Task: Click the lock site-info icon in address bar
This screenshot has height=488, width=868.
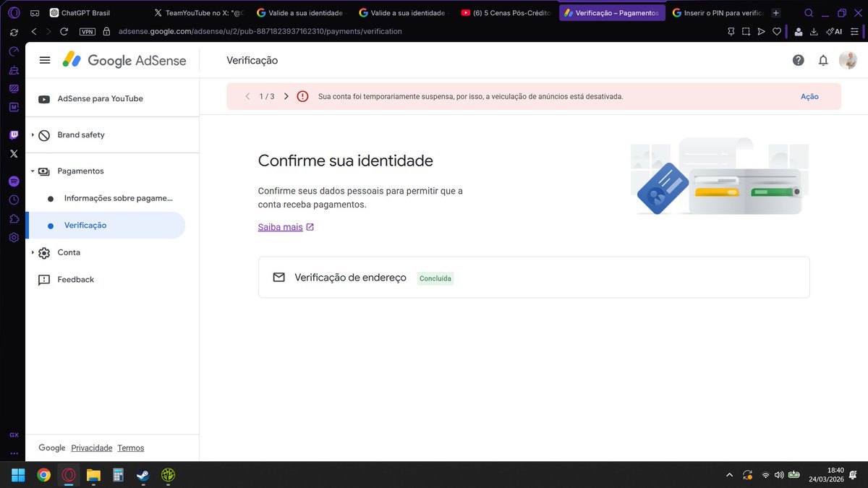Action: 106,31
